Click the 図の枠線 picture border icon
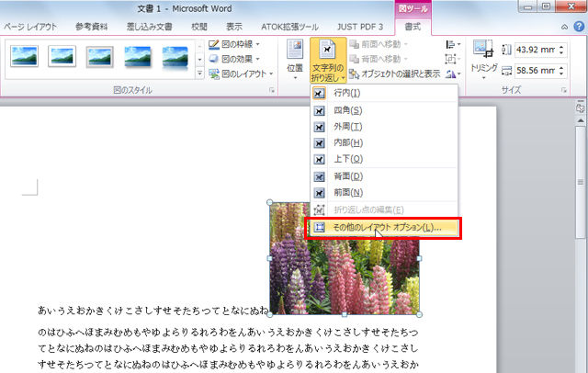Image resolution: width=588 pixels, height=373 pixels. [x=214, y=45]
